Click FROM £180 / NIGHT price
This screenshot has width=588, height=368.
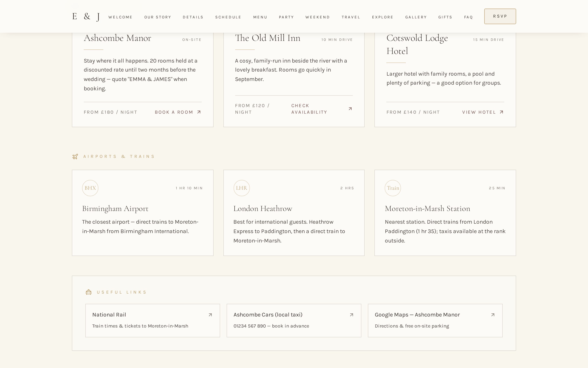click(110, 112)
